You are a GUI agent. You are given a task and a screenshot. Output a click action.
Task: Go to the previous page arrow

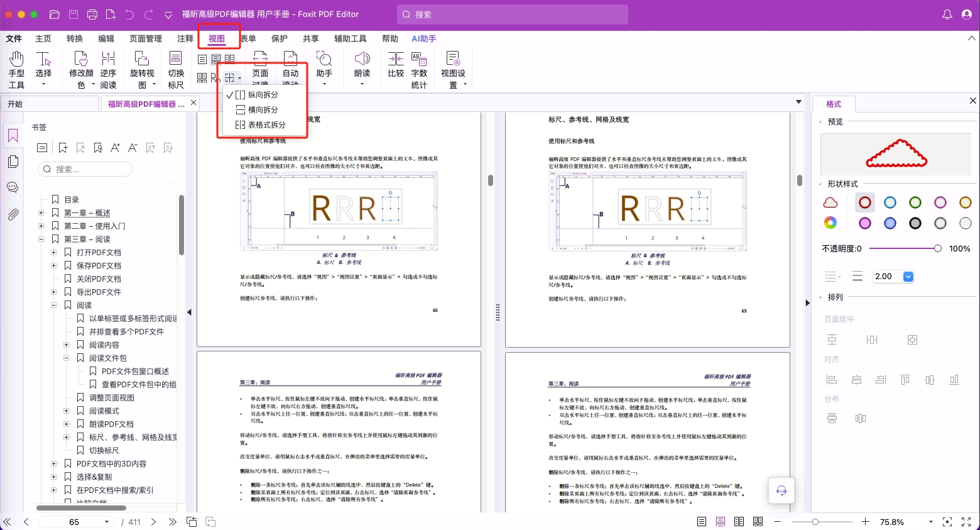[x=26, y=522]
